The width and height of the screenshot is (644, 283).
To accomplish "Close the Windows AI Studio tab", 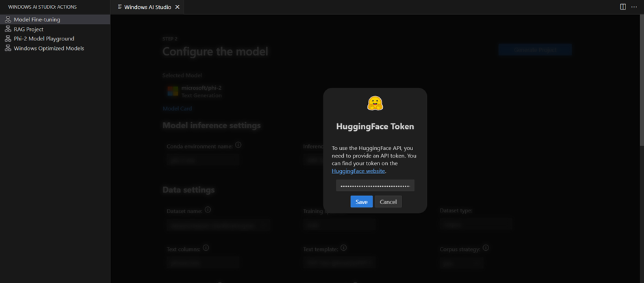I will coord(177,7).
